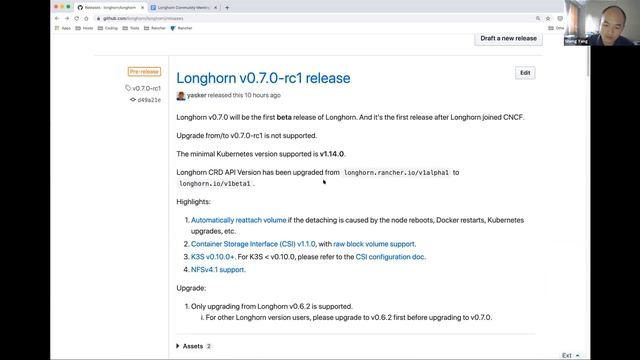Expand the Assets section
Image resolution: width=640 pixels, height=360 pixels.
194,346
